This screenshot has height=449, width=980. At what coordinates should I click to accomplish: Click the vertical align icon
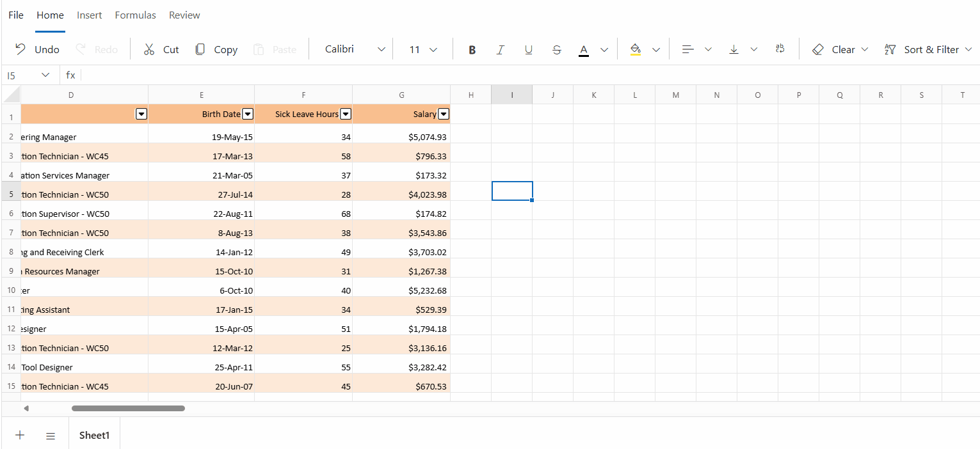pyautogui.click(x=734, y=49)
